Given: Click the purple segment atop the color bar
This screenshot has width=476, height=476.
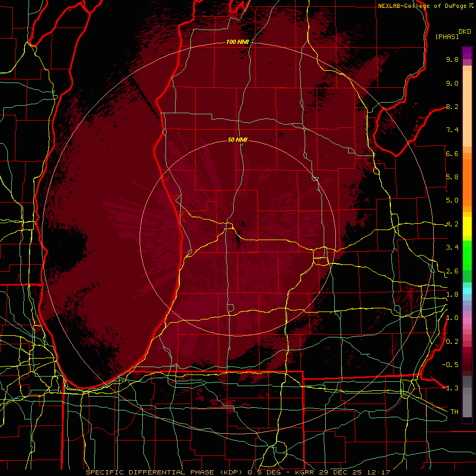Looking at the screenshot, I should coord(467,53).
